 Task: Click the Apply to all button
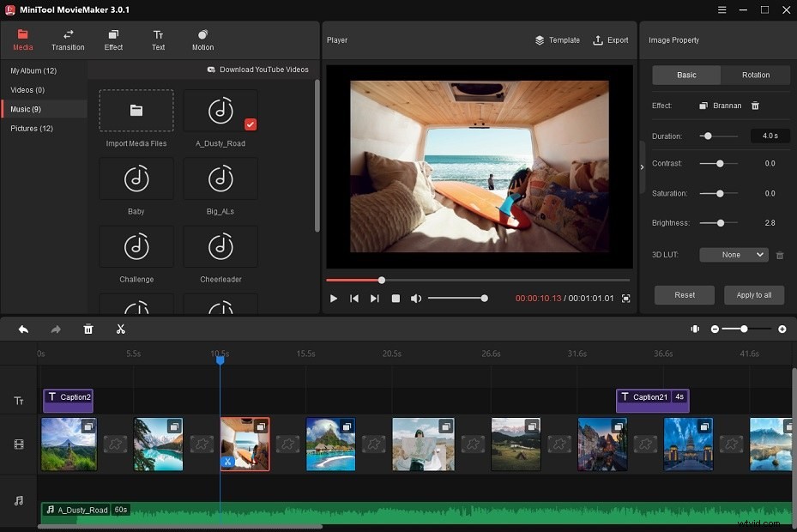point(753,294)
